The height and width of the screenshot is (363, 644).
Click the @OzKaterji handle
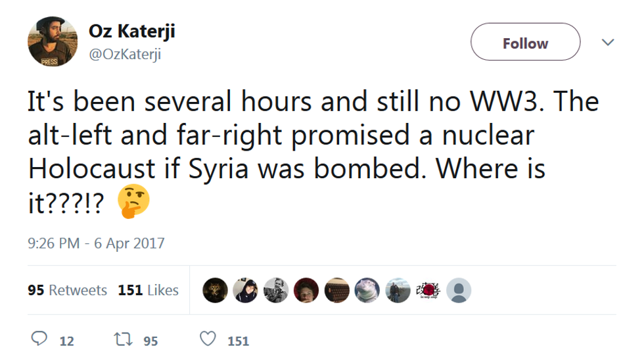tap(125, 55)
